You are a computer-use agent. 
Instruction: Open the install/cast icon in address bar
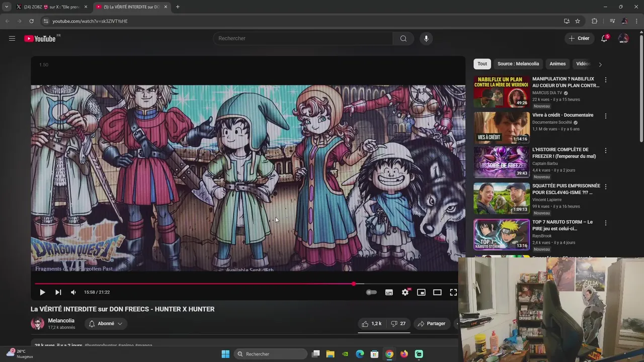(567, 21)
